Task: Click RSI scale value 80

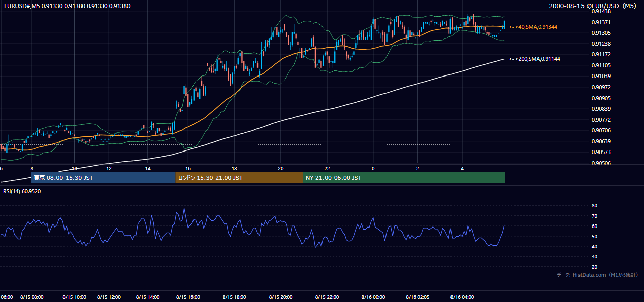Action: 594,206
